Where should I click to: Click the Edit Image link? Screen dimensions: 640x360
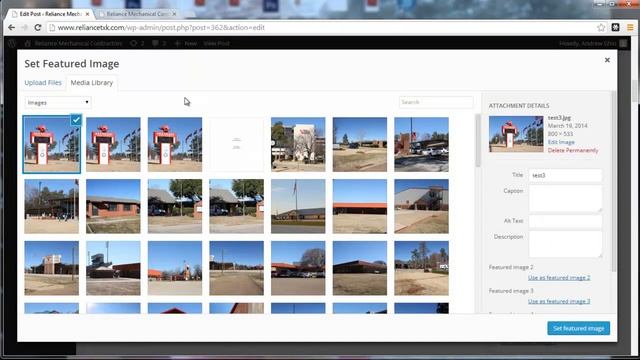[x=561, y=142]
